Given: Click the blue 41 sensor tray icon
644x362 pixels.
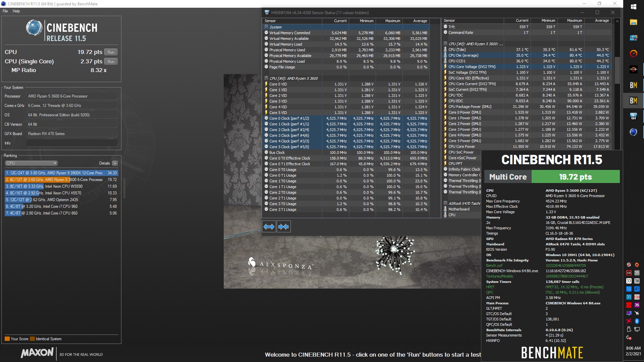Looking at the screenshot, I should coord(637,289).
